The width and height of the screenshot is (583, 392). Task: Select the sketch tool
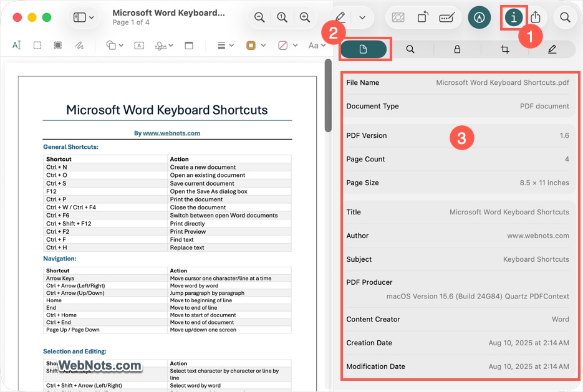[x=79, y=45]
